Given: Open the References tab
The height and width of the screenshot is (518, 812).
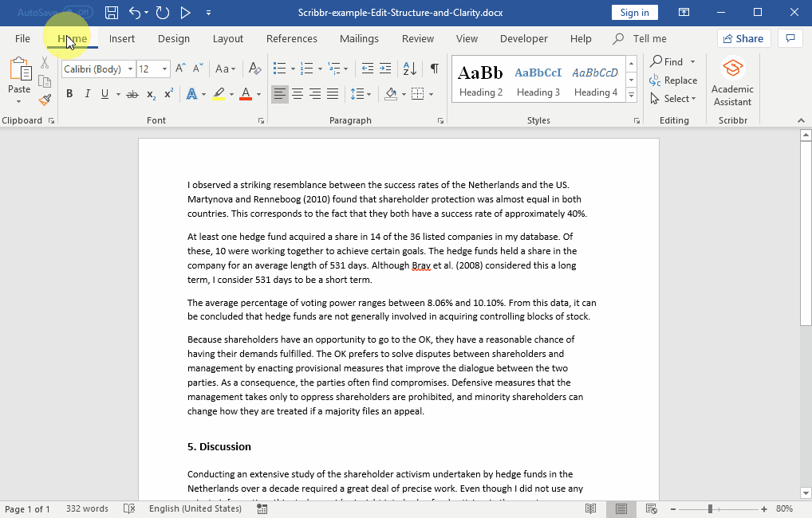Looking at the screenshot, I should (291, 38).
